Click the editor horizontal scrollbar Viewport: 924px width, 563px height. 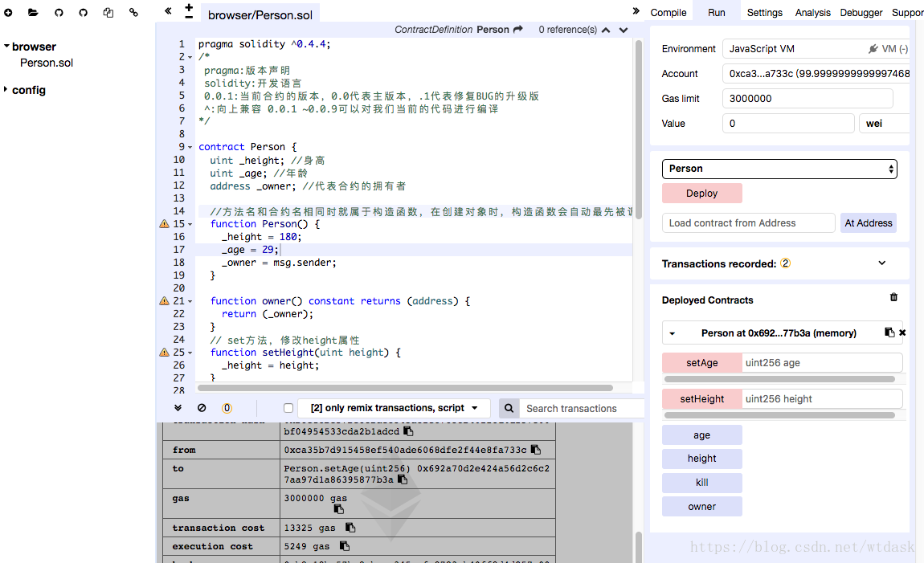tap(406, 388)
